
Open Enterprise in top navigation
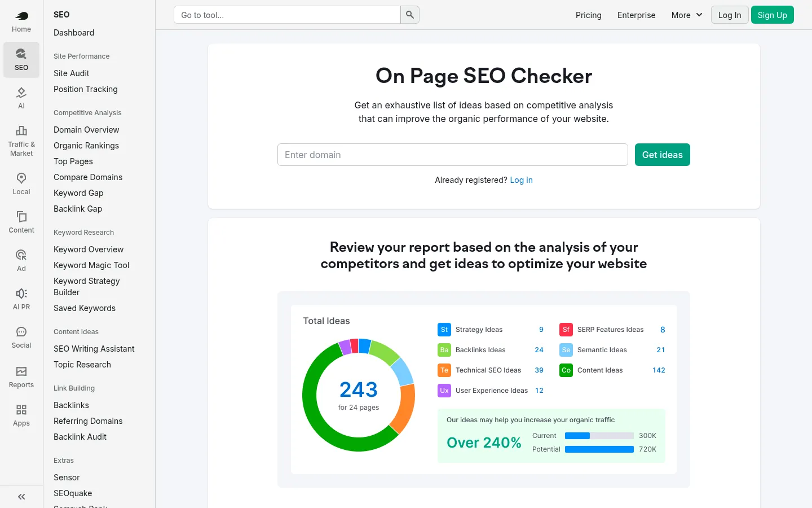(x=636, y=15)
